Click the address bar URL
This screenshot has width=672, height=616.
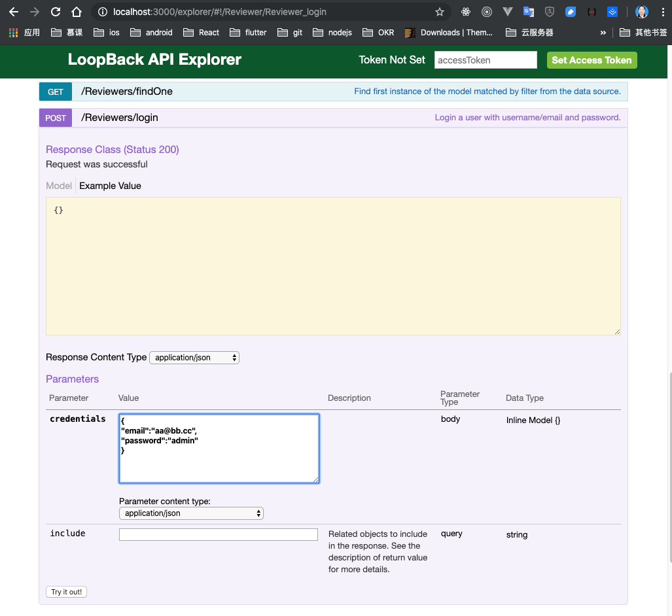click(219, 12)
